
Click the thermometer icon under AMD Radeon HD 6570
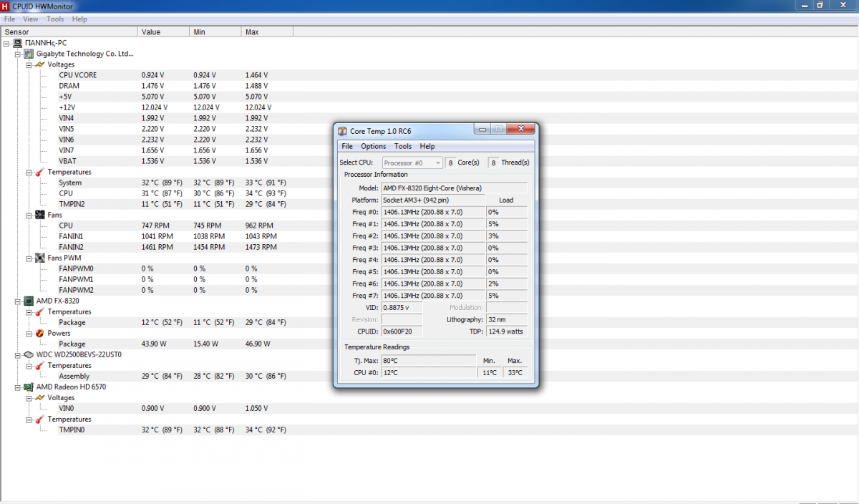40,419
